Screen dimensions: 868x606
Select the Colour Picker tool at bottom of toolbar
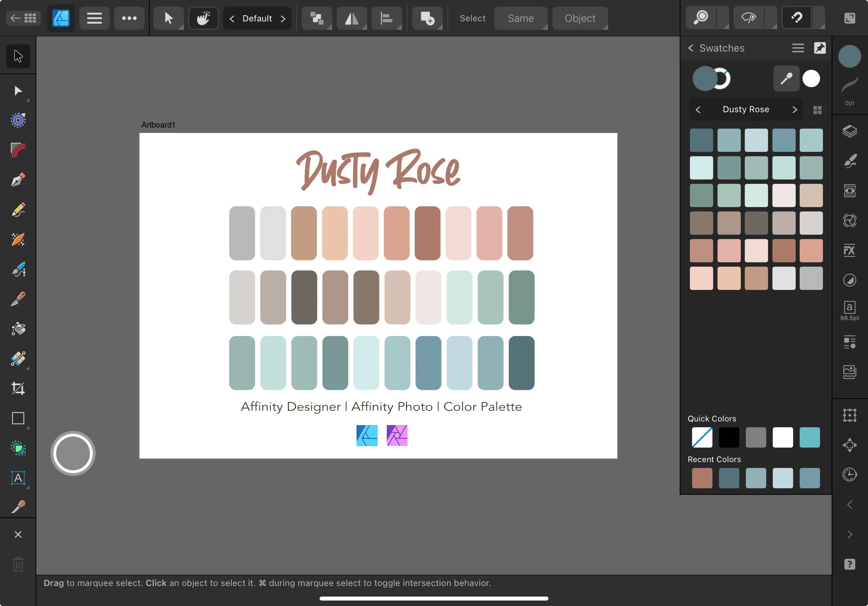[x=18, y=506]
